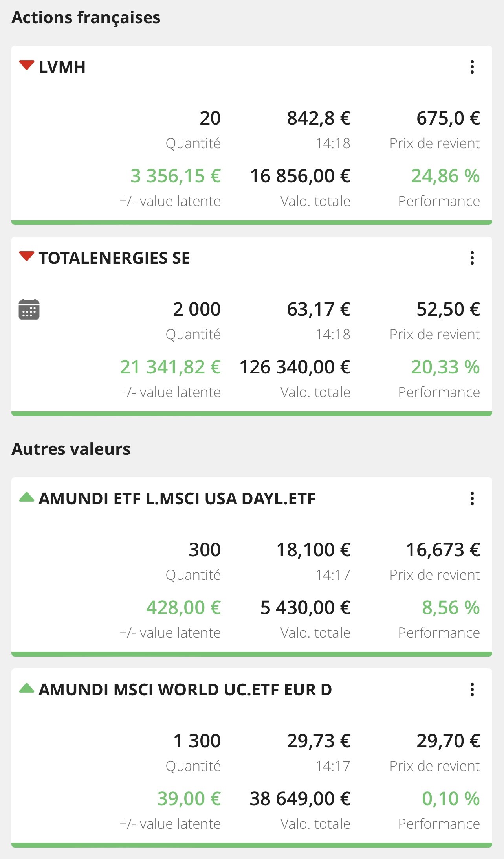Select TotalEnergies total valuation 126 340,00 €
This screenshot has height=859, width=504.
pyautogui.click(x=295, y=367)
